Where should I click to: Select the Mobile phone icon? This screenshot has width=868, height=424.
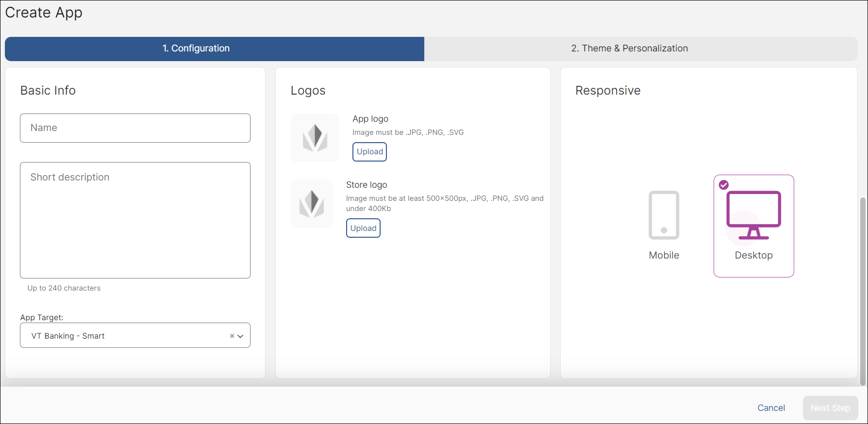coord(664,215)
